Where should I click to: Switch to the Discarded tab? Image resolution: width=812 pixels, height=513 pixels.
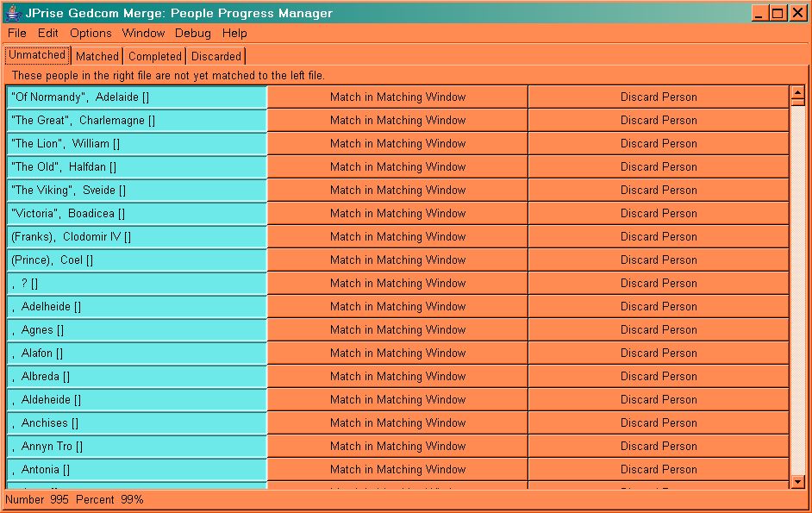[216, 56]
